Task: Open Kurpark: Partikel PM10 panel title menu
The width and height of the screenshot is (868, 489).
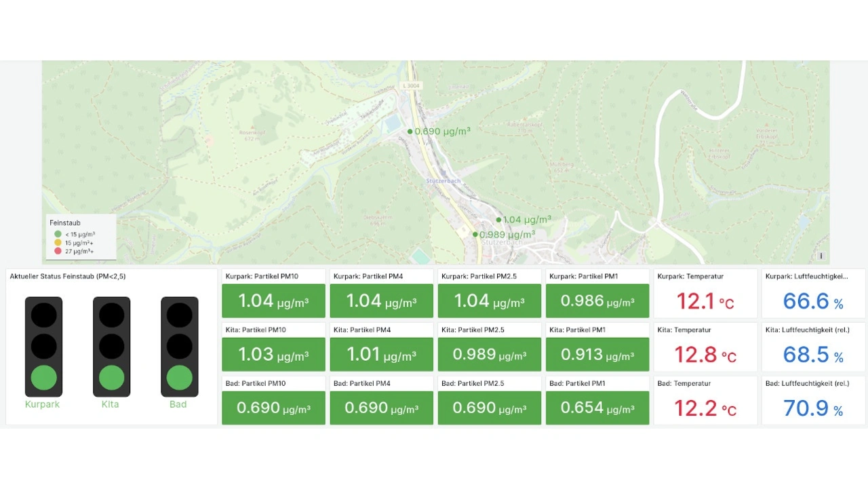Action: click(261, 276)
